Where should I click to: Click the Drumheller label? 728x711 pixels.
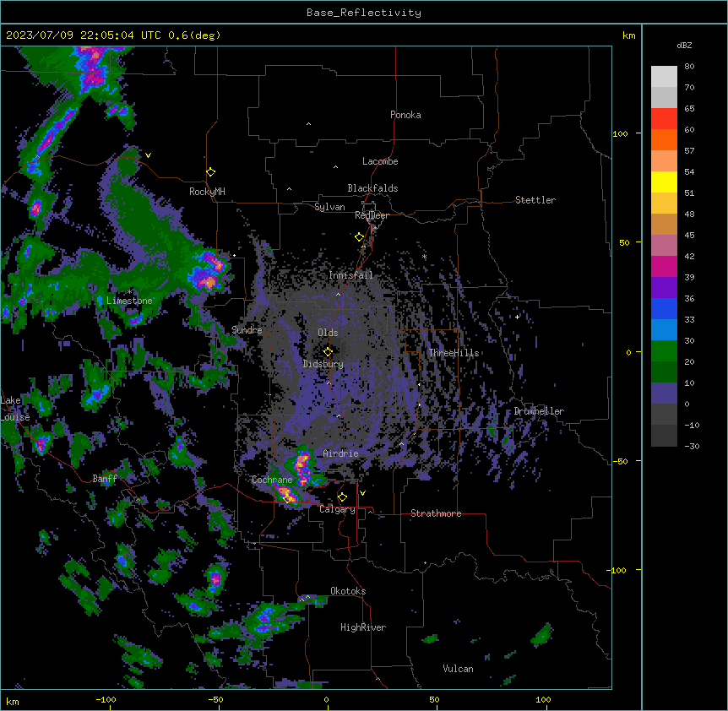click(x=539, y=411)
